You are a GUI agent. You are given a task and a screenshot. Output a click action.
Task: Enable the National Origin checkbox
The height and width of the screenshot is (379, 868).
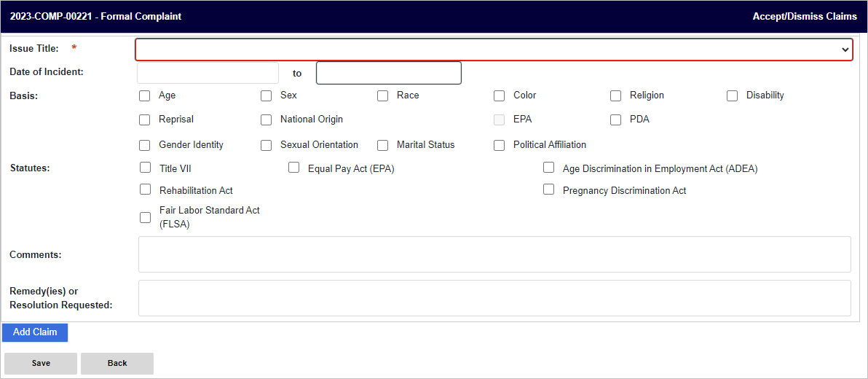coord(267,120)
